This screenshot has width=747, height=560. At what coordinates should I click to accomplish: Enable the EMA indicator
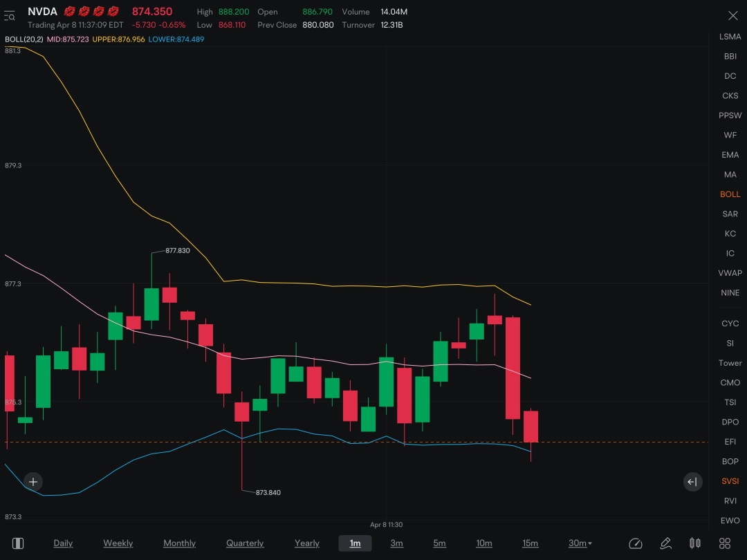click(730, 155)
